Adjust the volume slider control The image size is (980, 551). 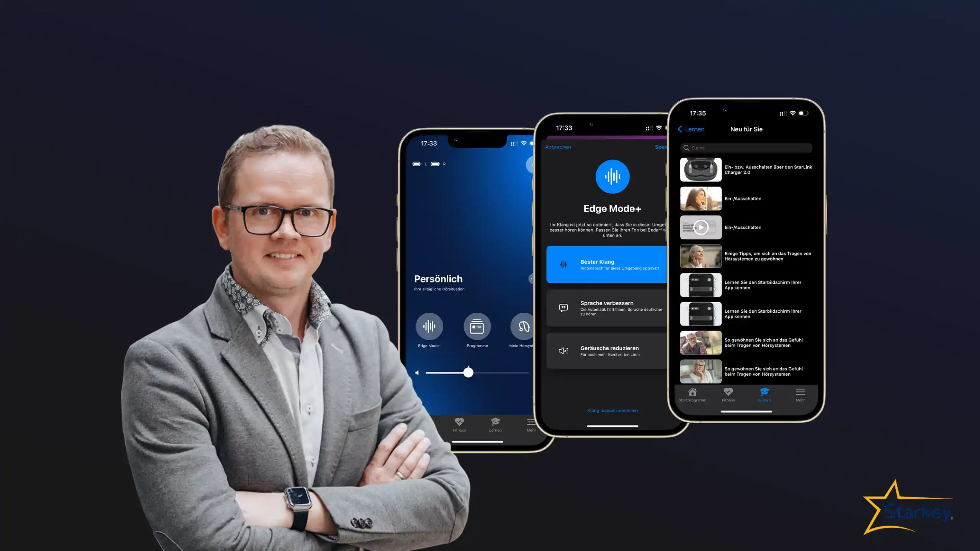469,372
